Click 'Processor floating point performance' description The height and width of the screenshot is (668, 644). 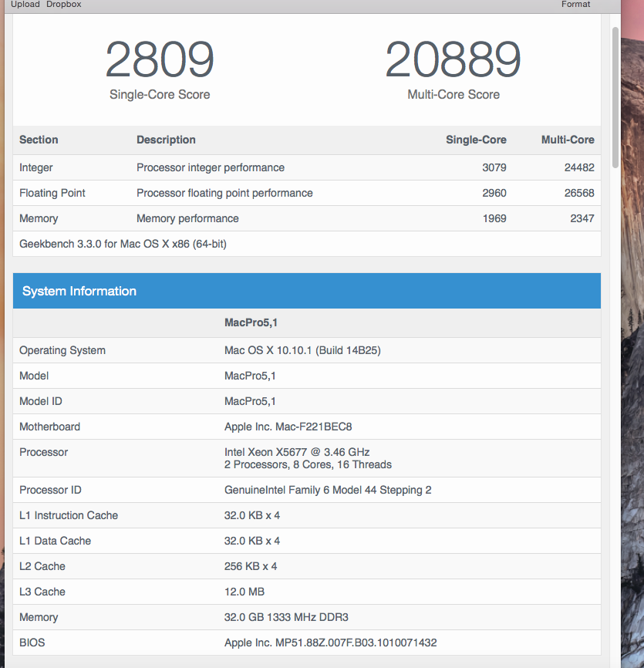pyautogui.click(x=224, y=193)
